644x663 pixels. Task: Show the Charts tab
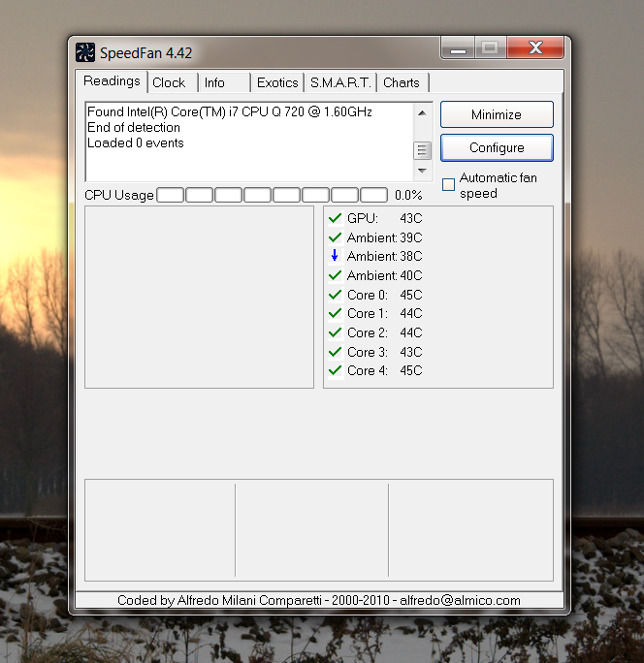(x=402, y=82)
